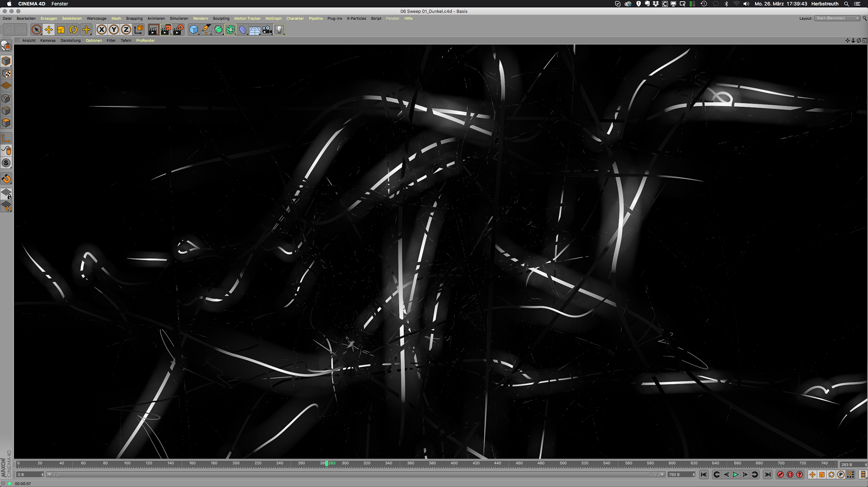This screenshot has height=487, width=868.
Task: Add a Floor environment object
Action: pyautogui.click(x=255, y=30)
